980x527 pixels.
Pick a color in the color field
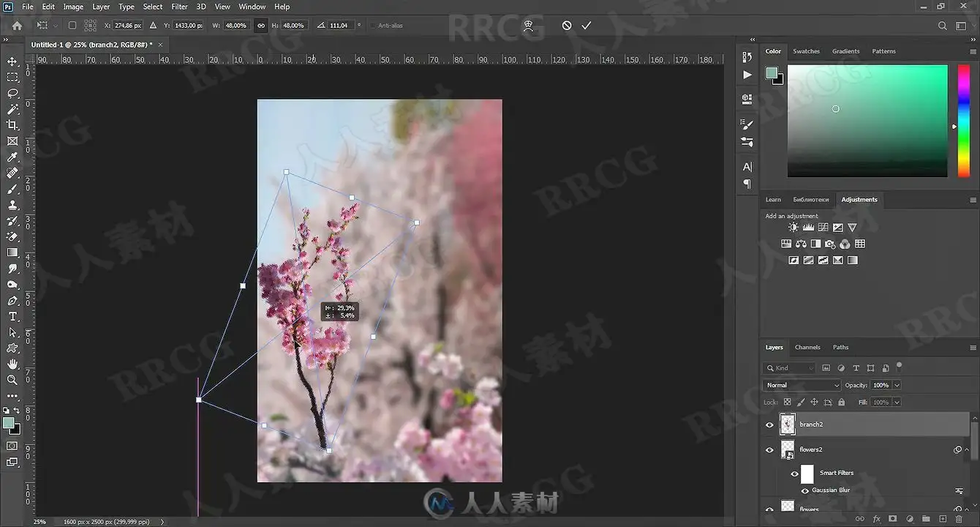(867, 121)
